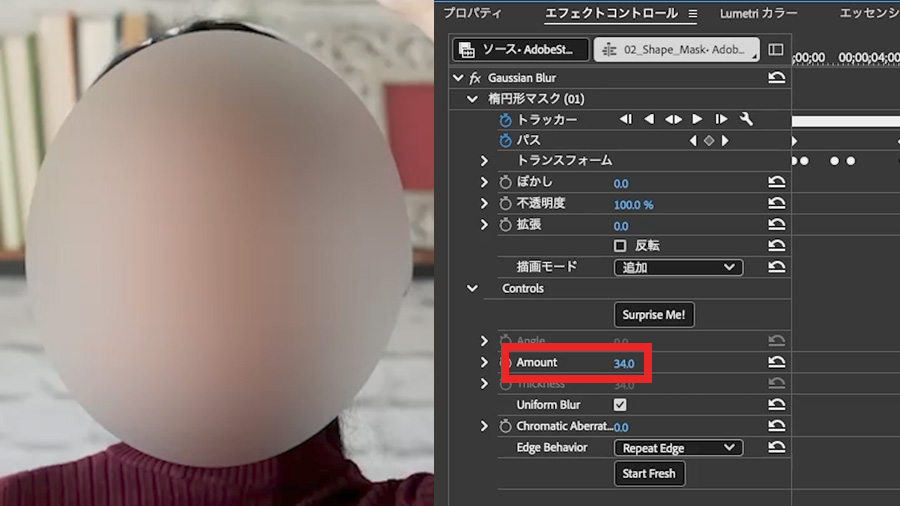Screen dimensions: 900x506
Task: Switch to the エッセンシャル tab
Action: pos(870,13)
